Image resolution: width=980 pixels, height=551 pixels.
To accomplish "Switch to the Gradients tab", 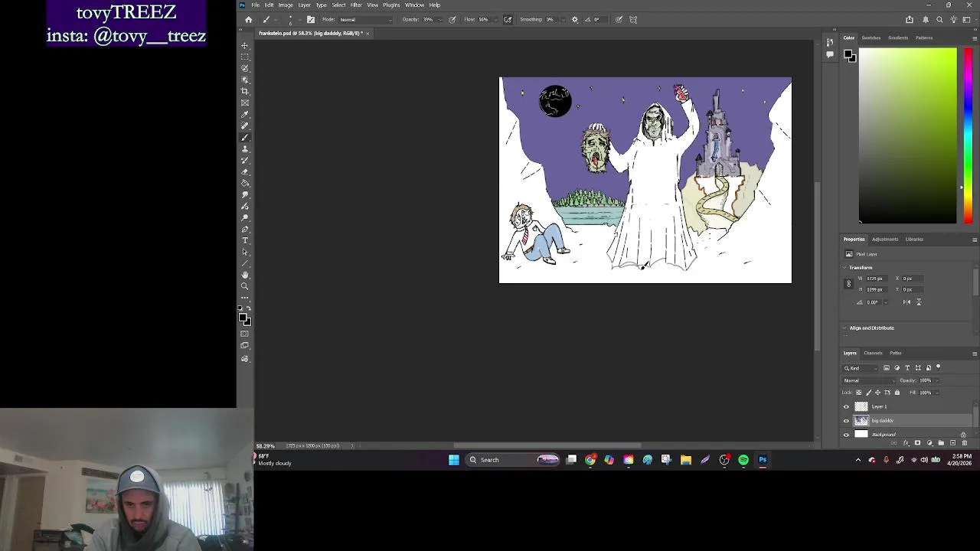I will tap(898, 37).
